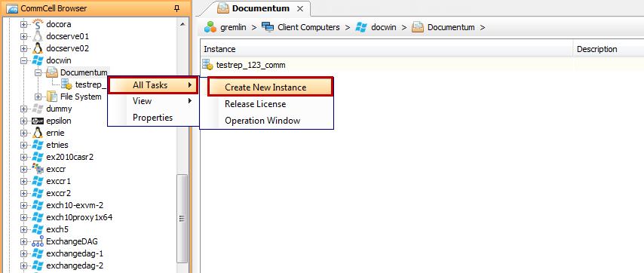
Task: Click the exccr cluster icon
Action: (38, 169)
